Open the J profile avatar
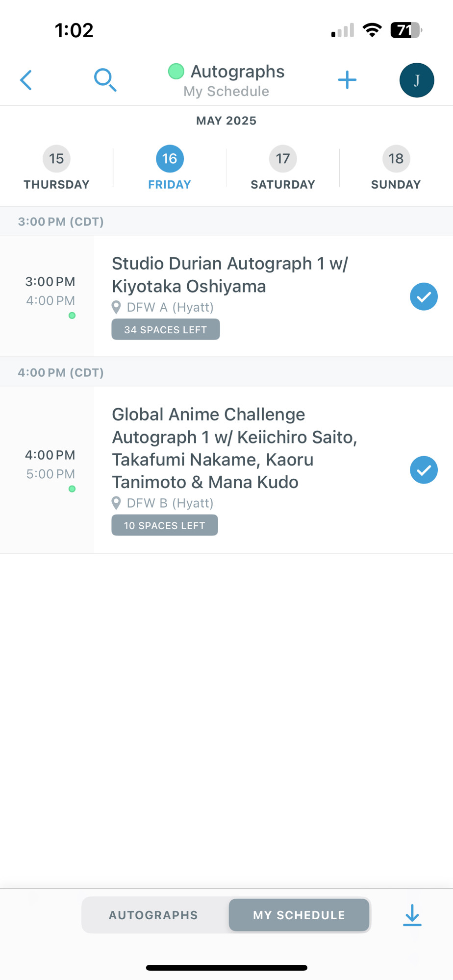453x980 pixels. [x=417, y=80]
